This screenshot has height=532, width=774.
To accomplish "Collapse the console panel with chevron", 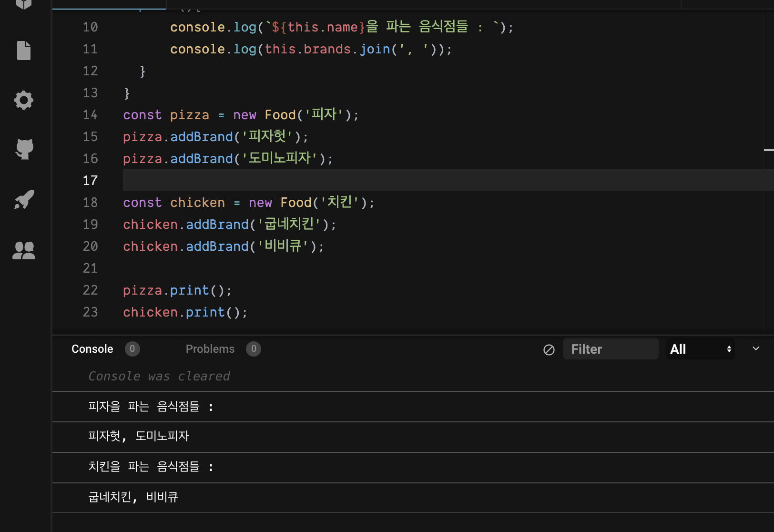I will tap(756, 348).
